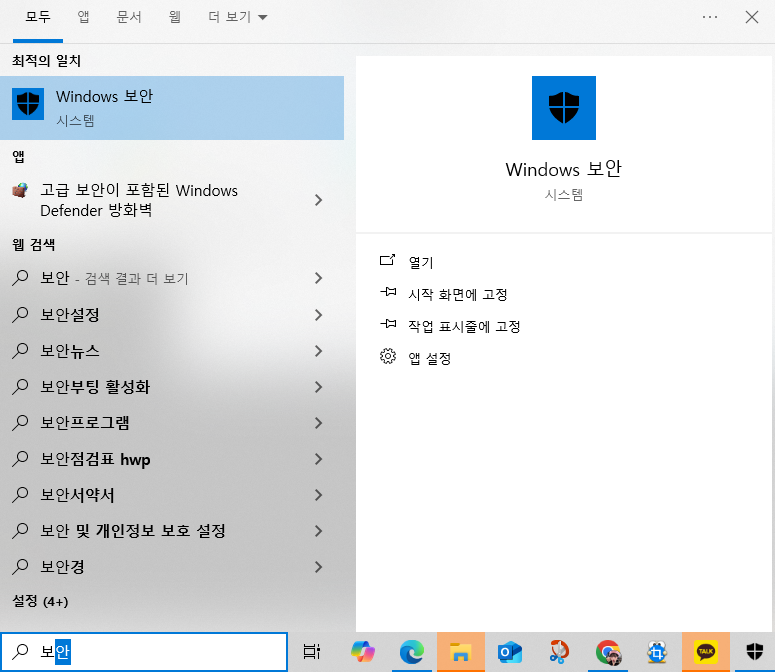775x672 pixels.
Task: Click search icon beside 보안 - 검색 결과 더 보기
Action: tap(20, 278)
